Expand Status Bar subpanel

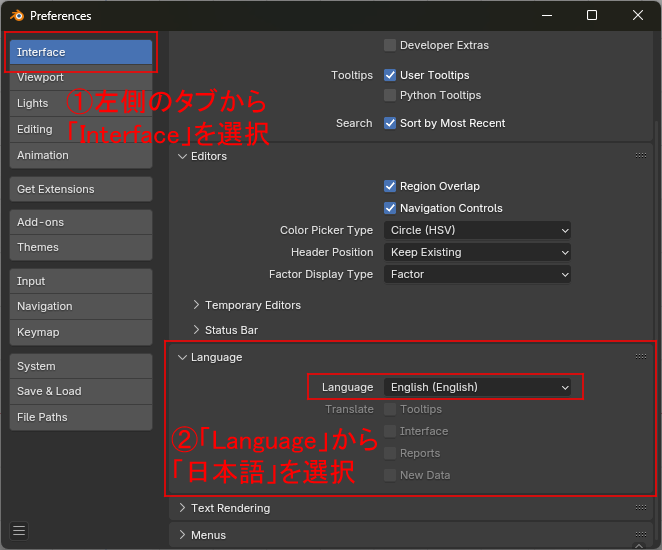(x=196, y=330)
